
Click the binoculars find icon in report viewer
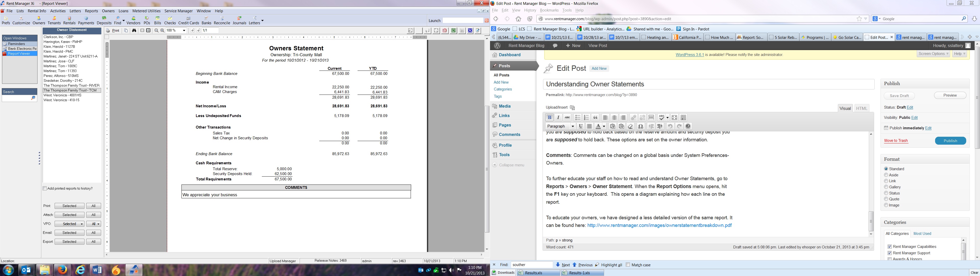(x=134, y=30)
